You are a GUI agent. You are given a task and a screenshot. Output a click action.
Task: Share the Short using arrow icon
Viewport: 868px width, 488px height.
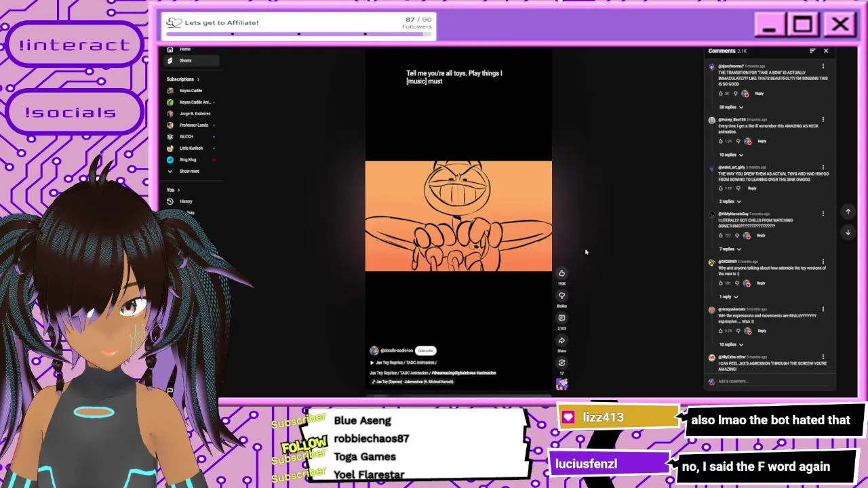561,340
